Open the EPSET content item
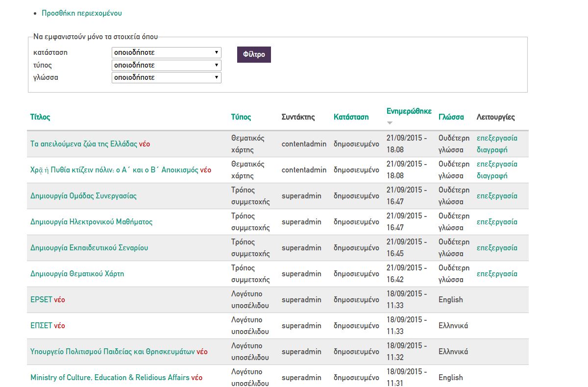588x387 pixels. 41,300
